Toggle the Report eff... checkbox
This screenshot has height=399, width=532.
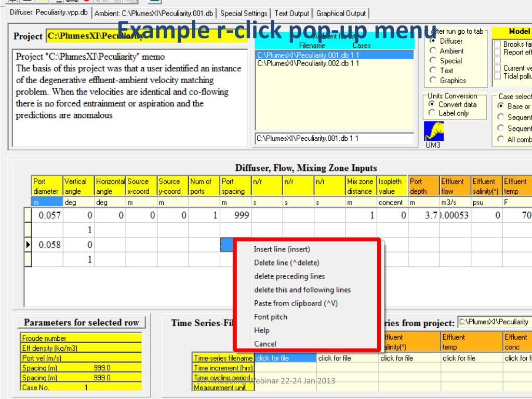498,52
